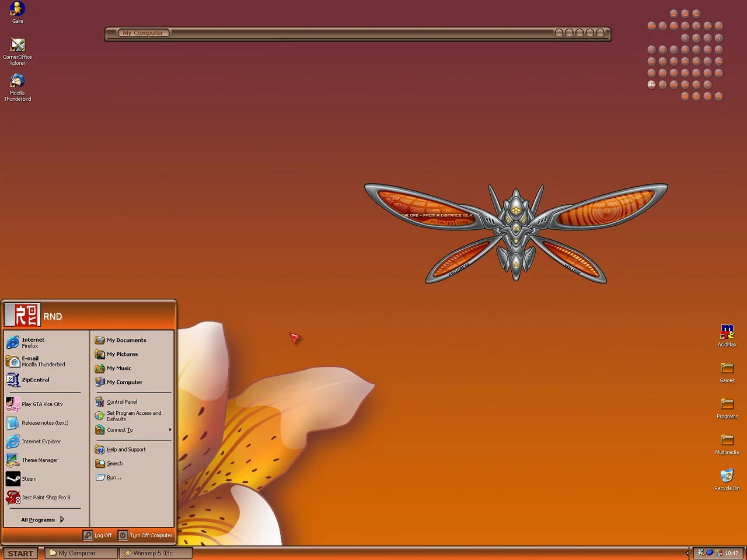Viewport: 747px width, 560px height.
Task: Open the AcidMax desktop icon
Action: click(727, 332)
